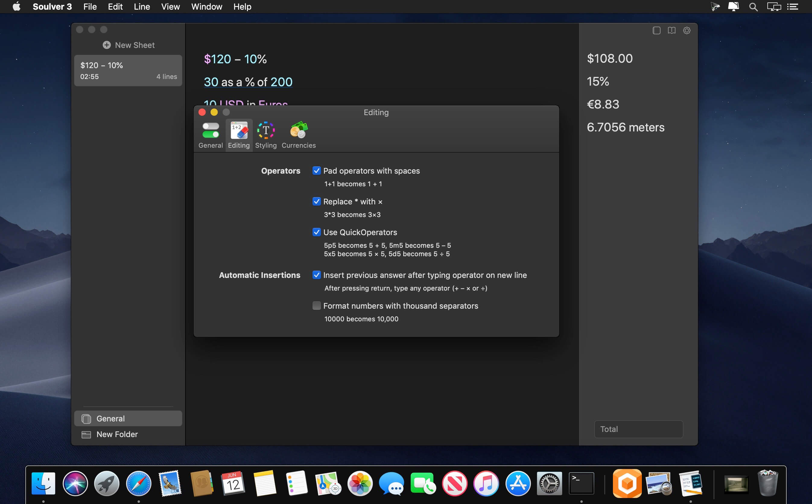The image size is (812, 504).
Task: Select the Styling preferences icon
Action: 266,131
